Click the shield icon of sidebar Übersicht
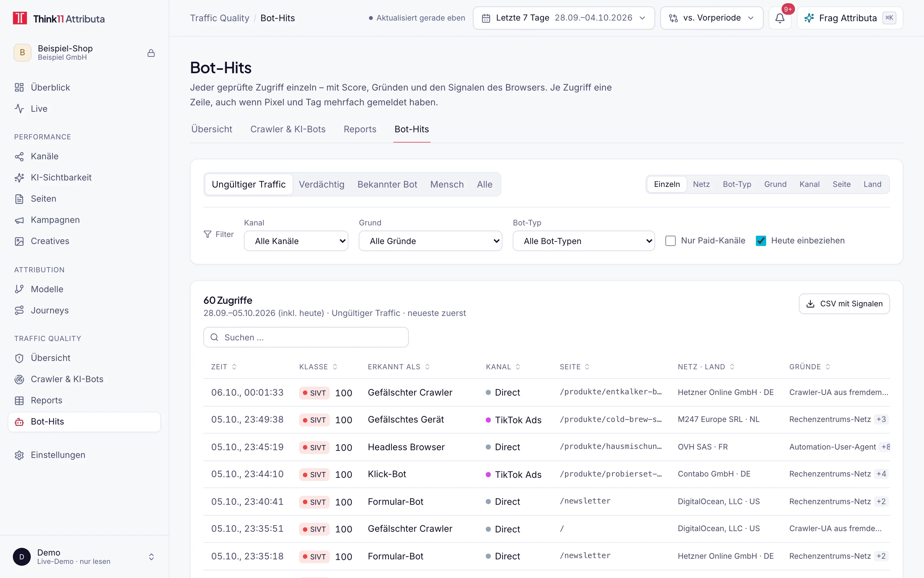924x578 pixels. (x=19, y=358)
